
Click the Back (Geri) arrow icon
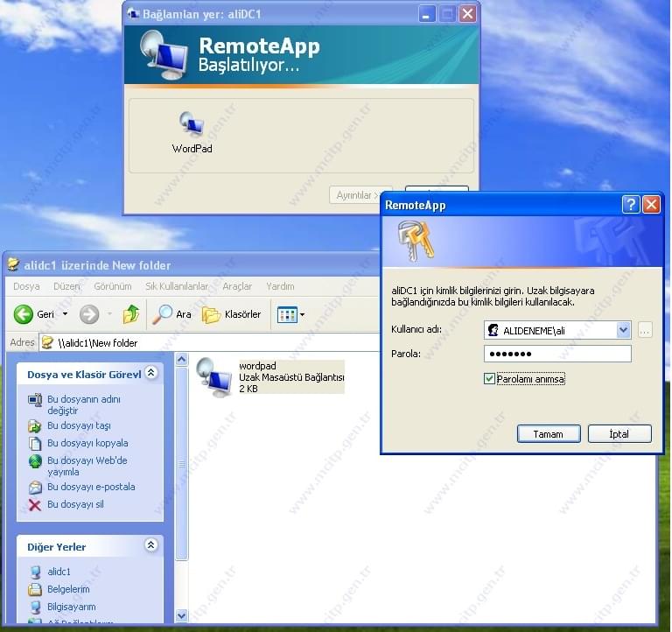point(23,314)
